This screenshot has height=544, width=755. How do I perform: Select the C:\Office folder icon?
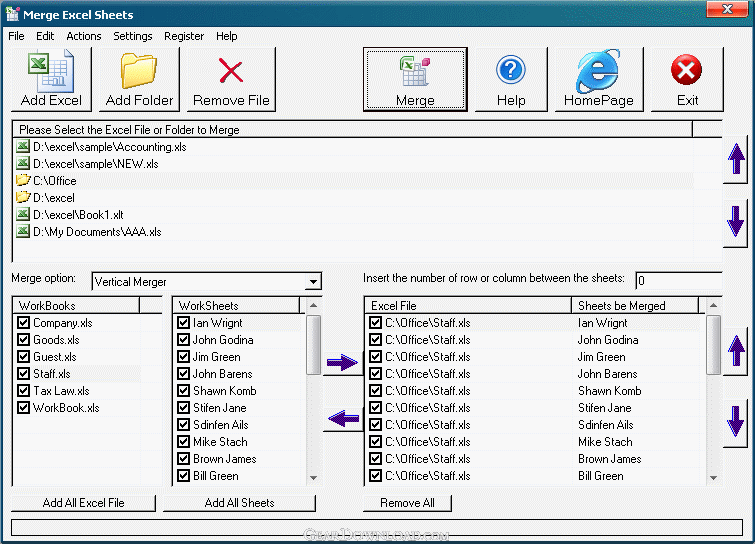point(23,181)
